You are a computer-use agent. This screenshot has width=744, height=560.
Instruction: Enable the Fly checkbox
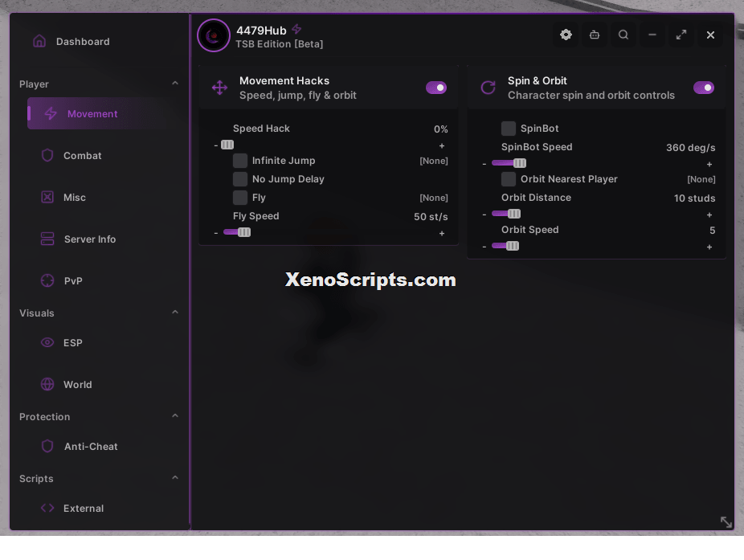coord(240,198)
